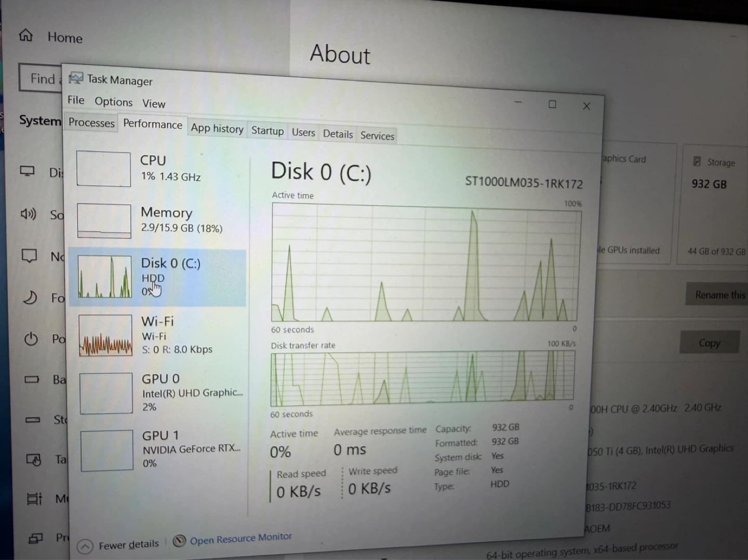The height and width of the screenshot is (560, 748).
Task: Select the Disk 0 (C:) graph thumbnail
Action: coord(105,277)
